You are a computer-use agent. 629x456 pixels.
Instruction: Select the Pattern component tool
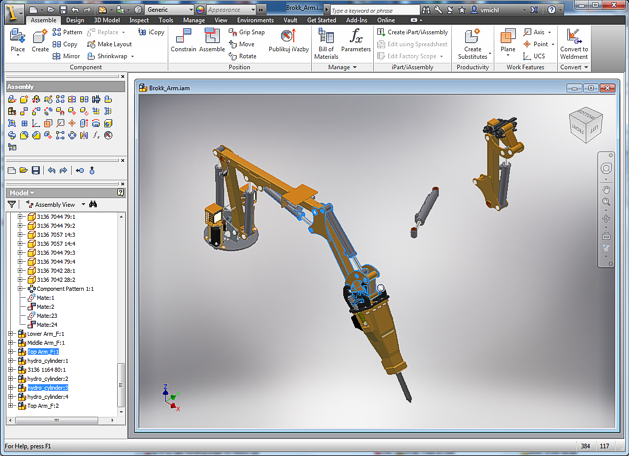coord(67,32)
